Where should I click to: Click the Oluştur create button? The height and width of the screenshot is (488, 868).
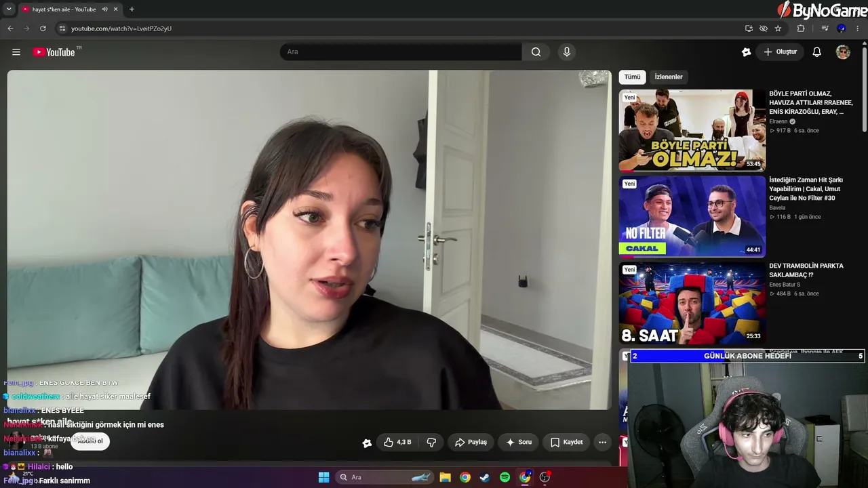point(780,52)
